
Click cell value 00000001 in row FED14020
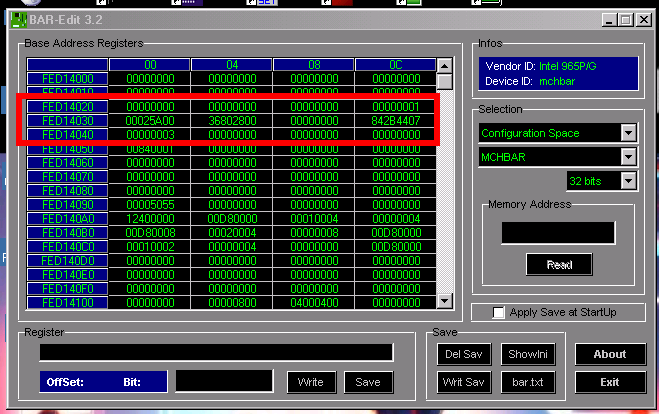click(395, 107)
